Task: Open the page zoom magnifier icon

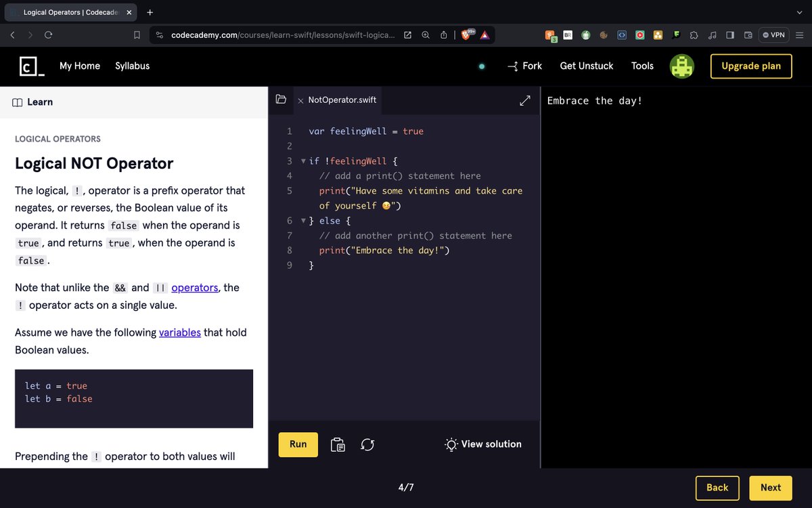Action: pos(426,35)
